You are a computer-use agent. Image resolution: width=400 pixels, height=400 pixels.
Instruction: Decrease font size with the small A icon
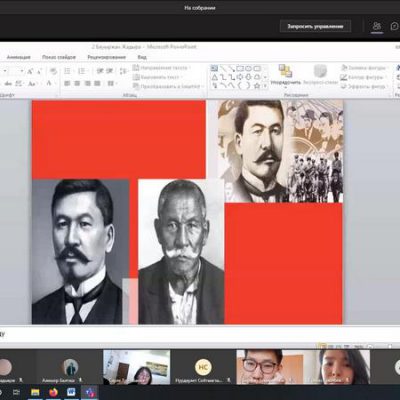tap(39, 71)
